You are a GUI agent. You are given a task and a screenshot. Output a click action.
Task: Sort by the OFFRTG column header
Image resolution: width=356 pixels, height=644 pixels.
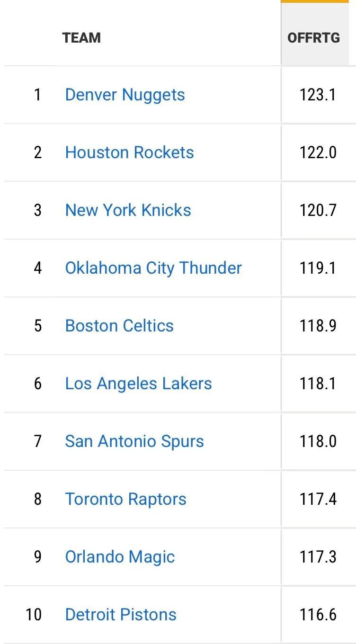314,38
